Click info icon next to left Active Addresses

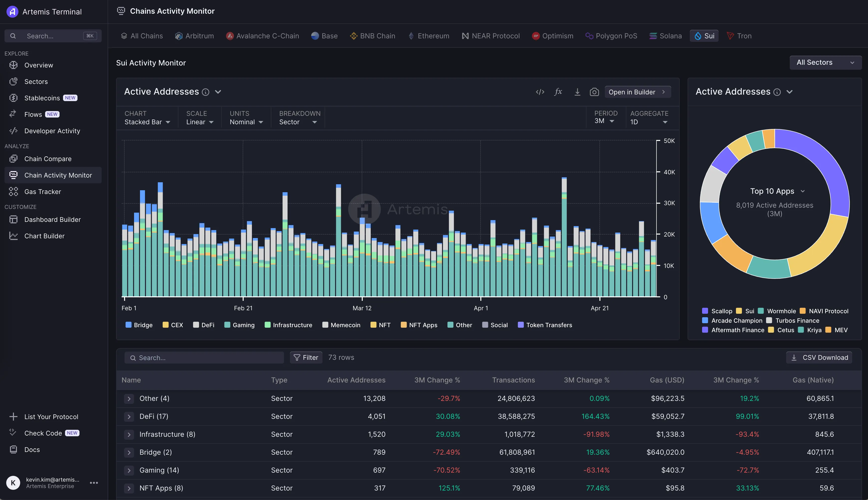[205, 92]
